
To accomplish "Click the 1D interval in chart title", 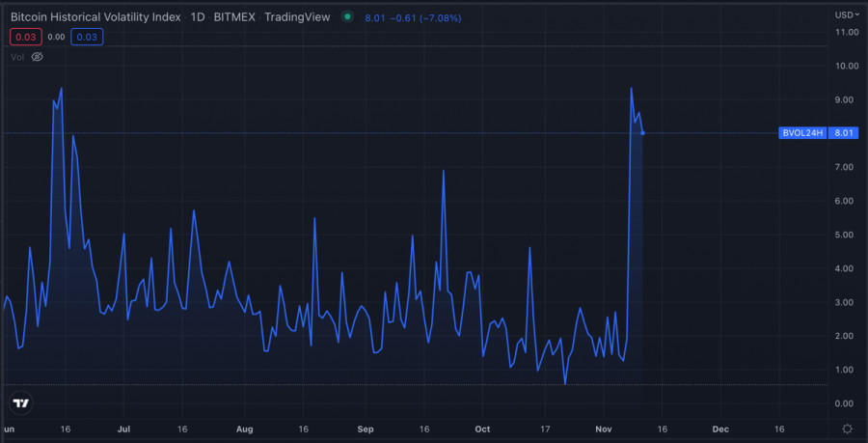I will [198, 16].
